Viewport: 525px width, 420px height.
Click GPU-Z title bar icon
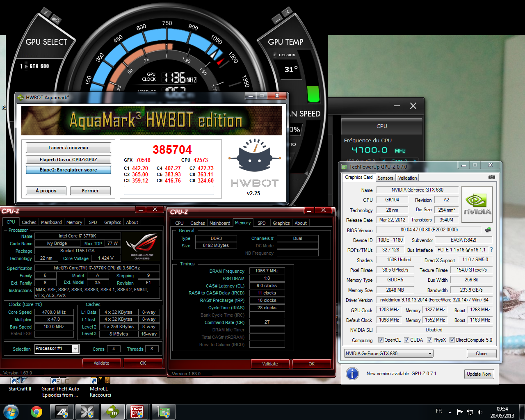tap(344, 167)
